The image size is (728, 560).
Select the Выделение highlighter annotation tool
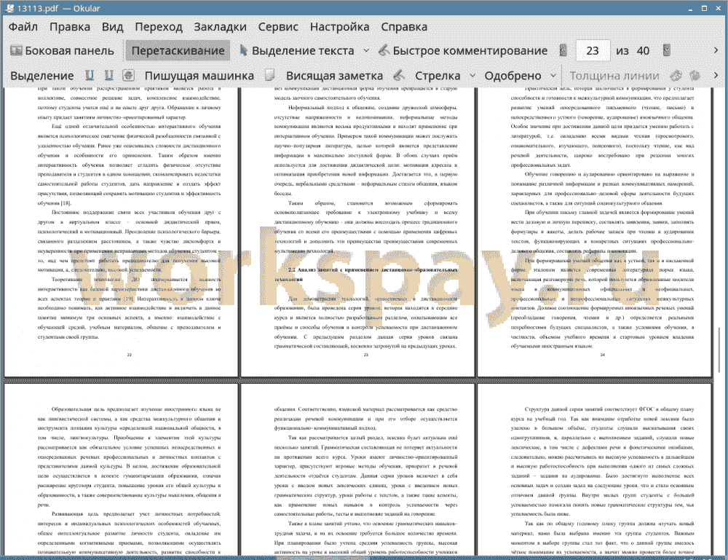tap(42, 76)
